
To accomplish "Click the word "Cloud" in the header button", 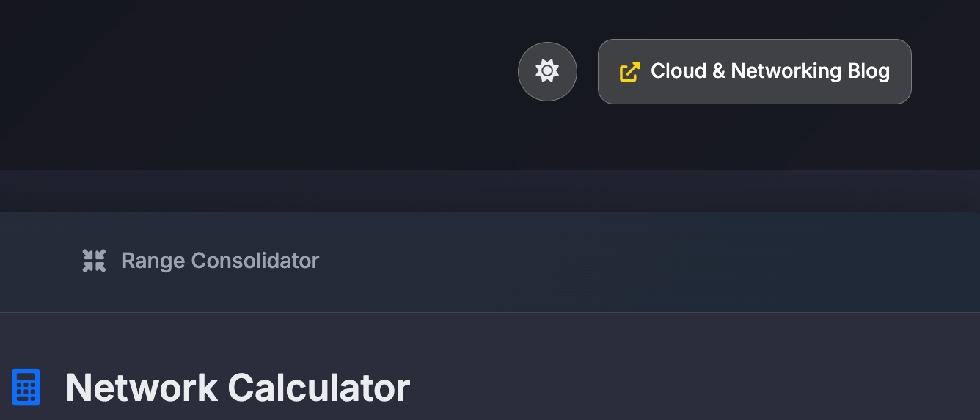I will [678, 71].
